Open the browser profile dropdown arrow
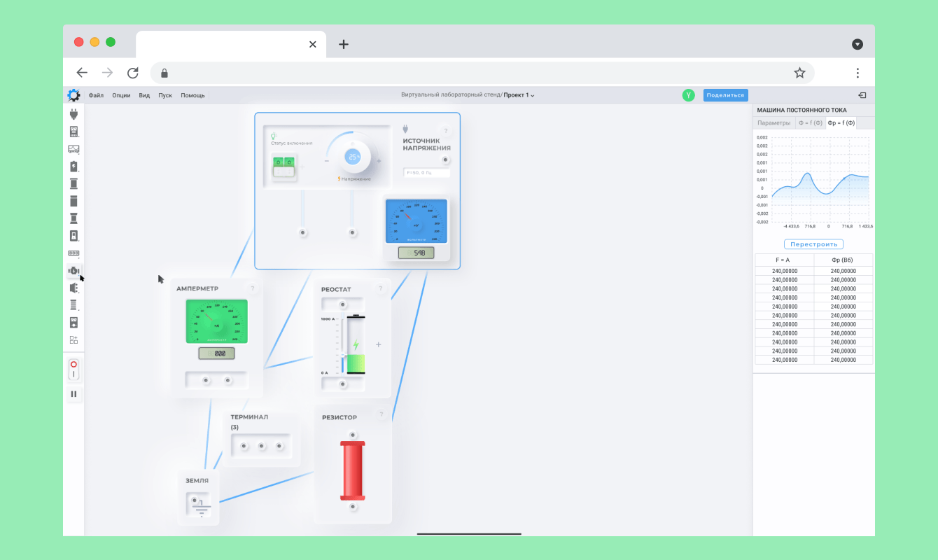This screenshot has height=560, width=938. [857, 44]
